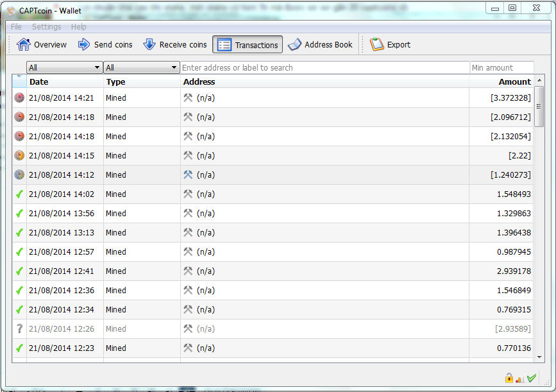This screenshot has height=392, width=556.
Task: Click the transaction list scrollbar thumb
Action: 539,106
